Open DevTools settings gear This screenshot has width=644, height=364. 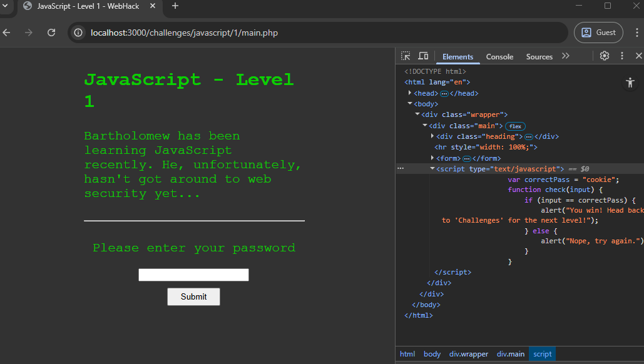604,56
